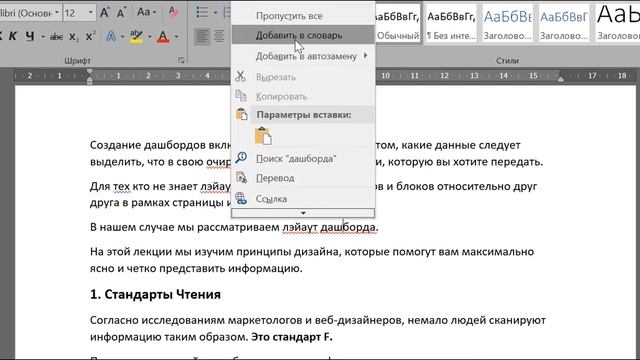Toggle strikethrough text
This screenshot has width=640, height=360.
pos(56,37)
